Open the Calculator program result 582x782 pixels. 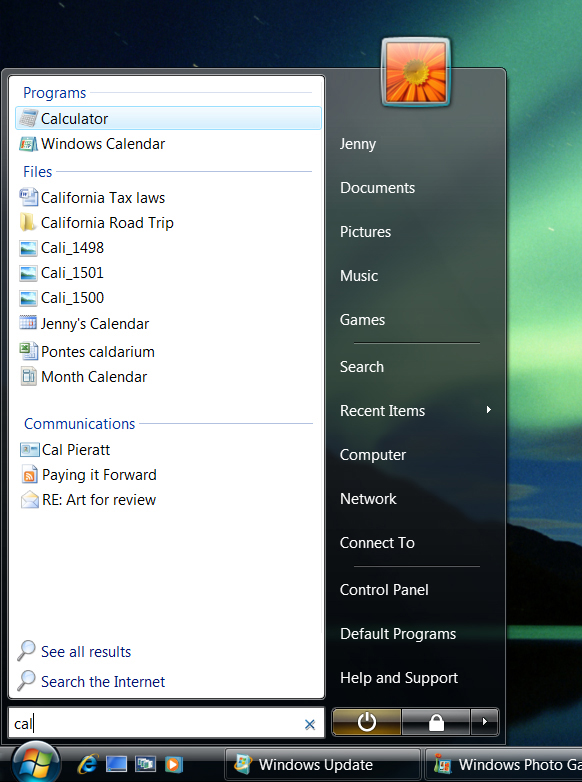pyautogui.click(x=169, y=118)
